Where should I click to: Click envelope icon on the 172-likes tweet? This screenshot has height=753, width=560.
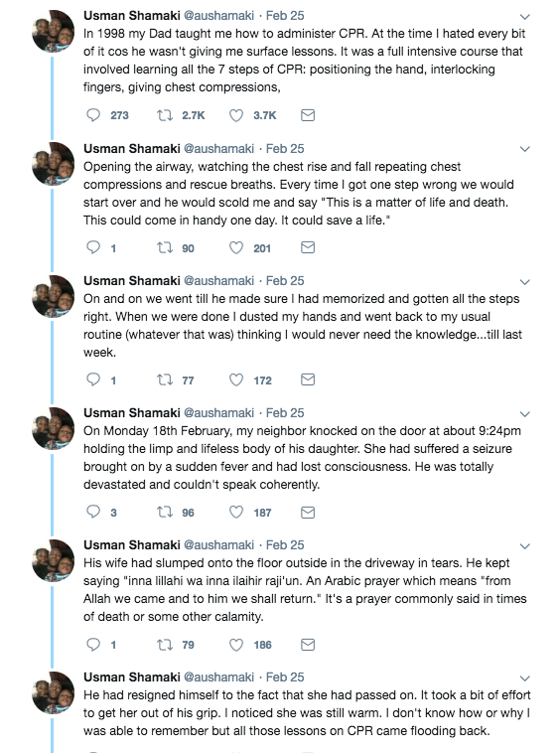(308, 379)
